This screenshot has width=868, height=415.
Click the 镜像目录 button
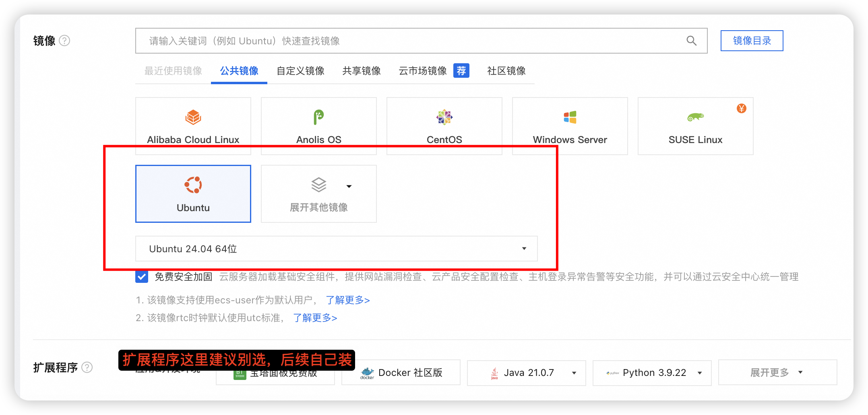pos(751,40)
